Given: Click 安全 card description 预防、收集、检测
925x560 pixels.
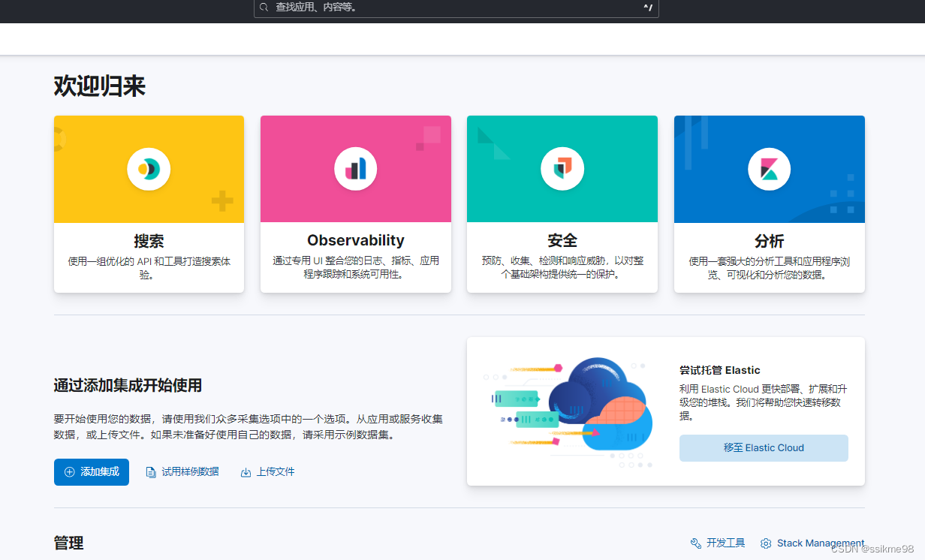Looking at the screenshot, I should [x=562, y=267].
